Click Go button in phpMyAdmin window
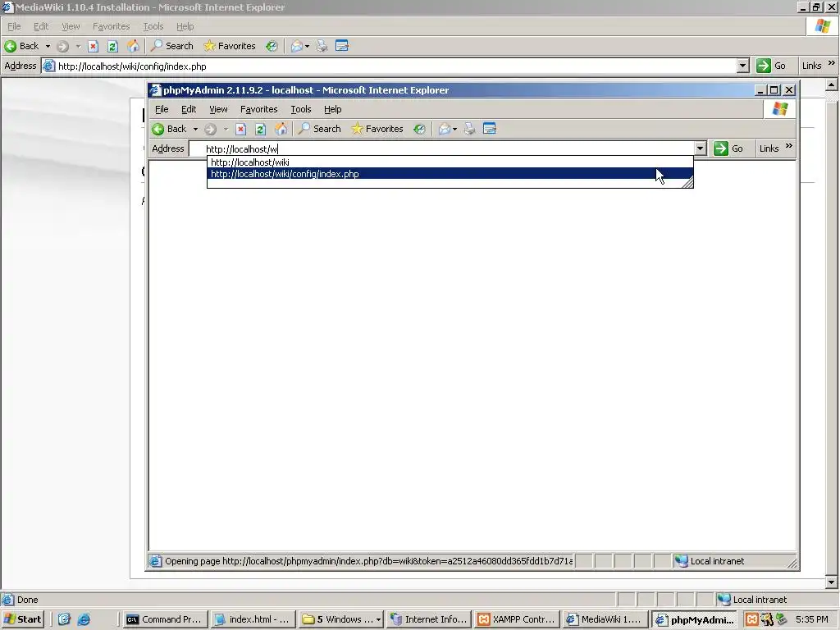The image size is (840, 630). 729,148
